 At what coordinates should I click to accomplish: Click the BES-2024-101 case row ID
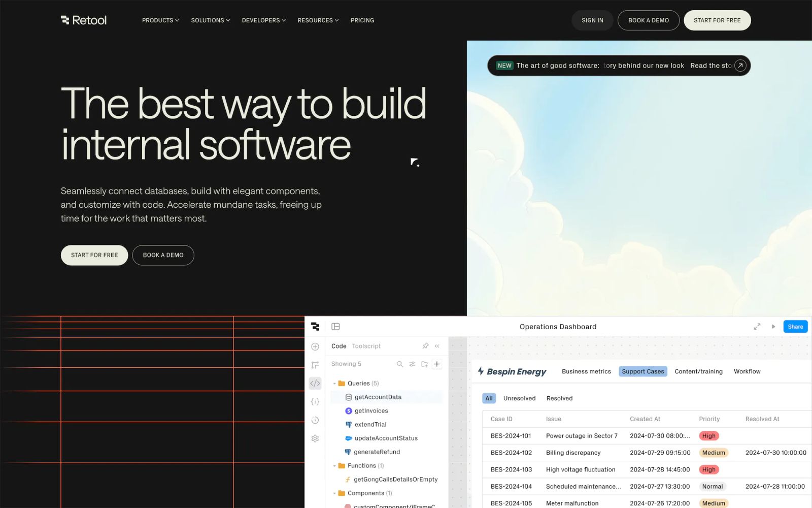pyautogui.click(x=511, y=436)
